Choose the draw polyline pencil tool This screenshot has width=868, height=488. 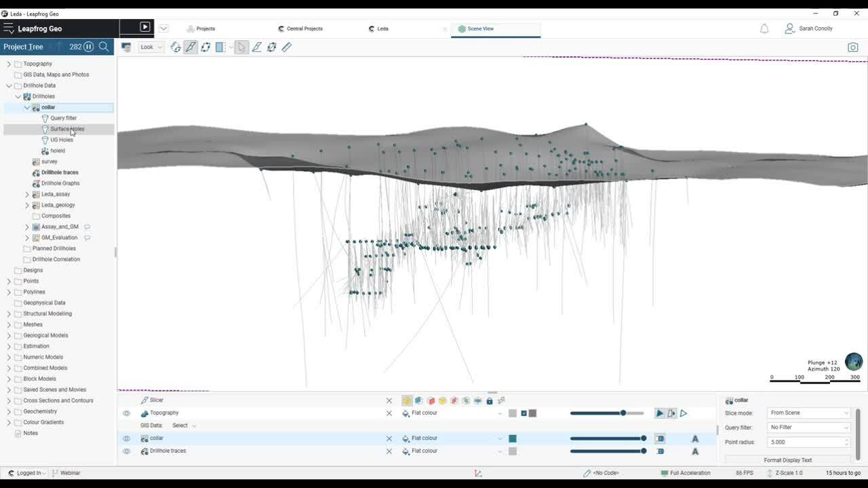(x=257, y=47)
